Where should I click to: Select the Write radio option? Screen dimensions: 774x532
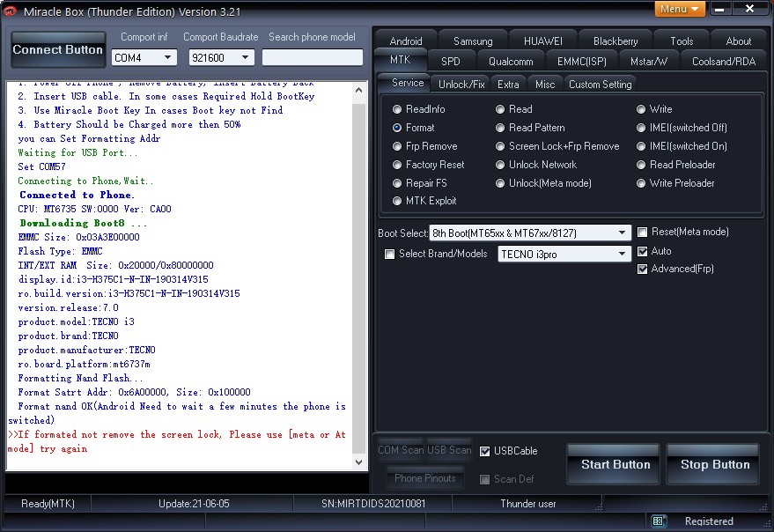tap(654, 108)
